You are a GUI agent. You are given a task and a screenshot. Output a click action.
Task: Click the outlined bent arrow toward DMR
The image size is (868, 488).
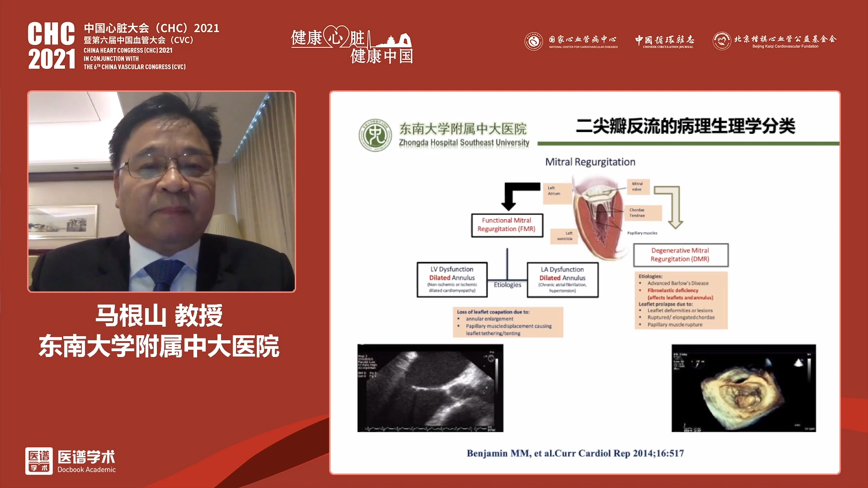pyautogui.click(x=670, y=207)
